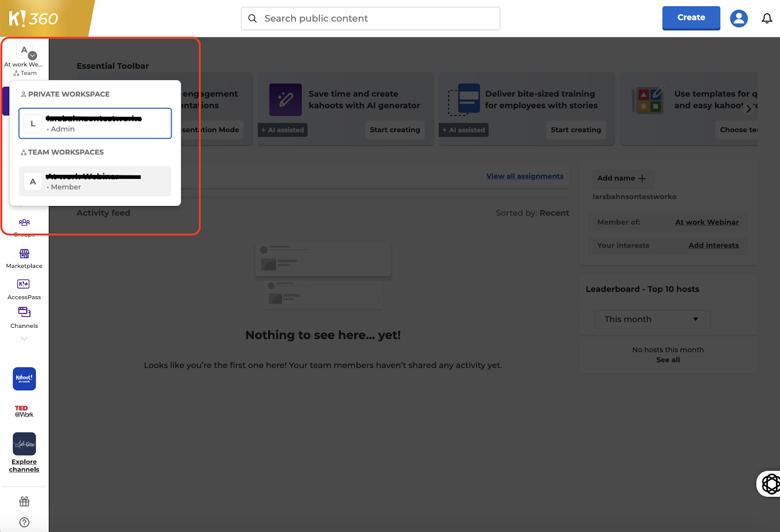Click Add interests link
This screenshot has height=532, width=780.
click(x=713, y=246)
